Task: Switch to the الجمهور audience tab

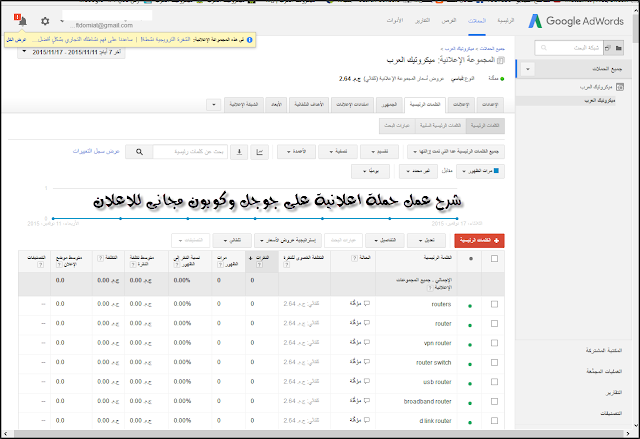Action: [x=389, y=105]
